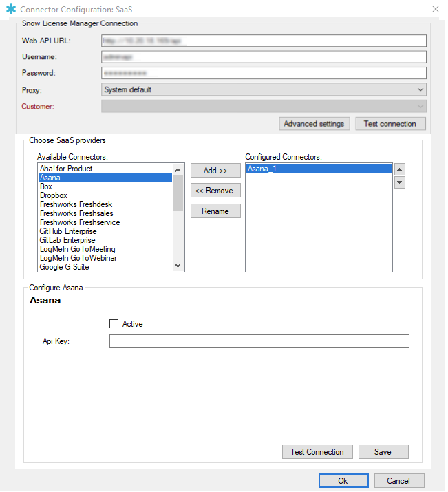This screenshot has width=448, height=492.
Task: Rename the selected connector
Action: 215,211
